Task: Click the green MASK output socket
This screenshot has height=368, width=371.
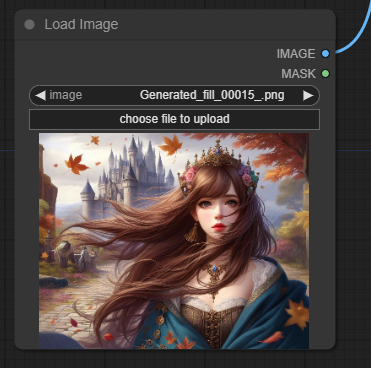Action: coord(325,74)
